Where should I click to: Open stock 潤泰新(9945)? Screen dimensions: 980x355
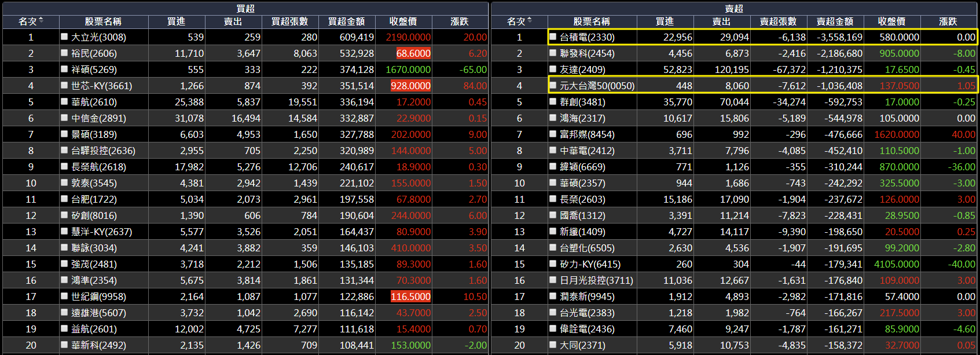(587, 297)
